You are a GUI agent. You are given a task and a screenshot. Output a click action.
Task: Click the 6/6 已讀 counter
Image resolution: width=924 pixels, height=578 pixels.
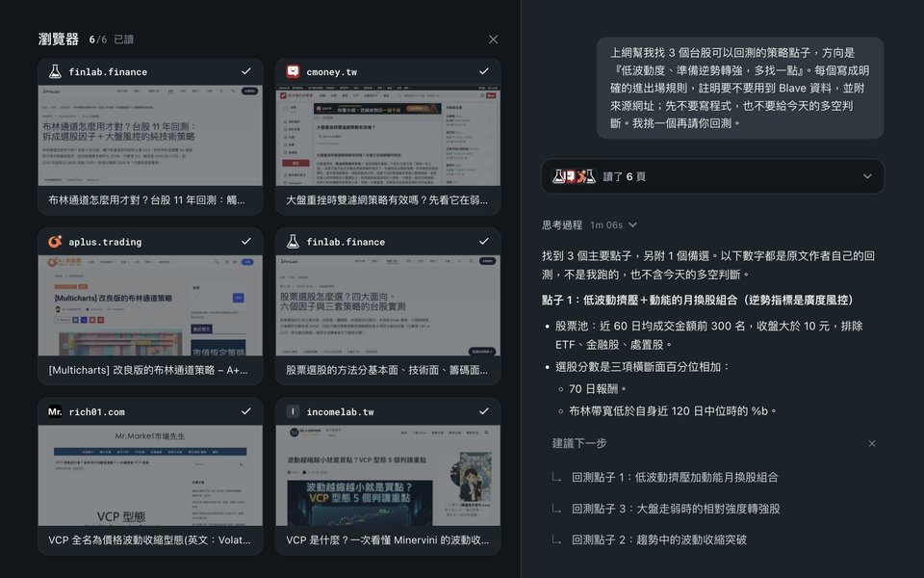coord(112,39)
